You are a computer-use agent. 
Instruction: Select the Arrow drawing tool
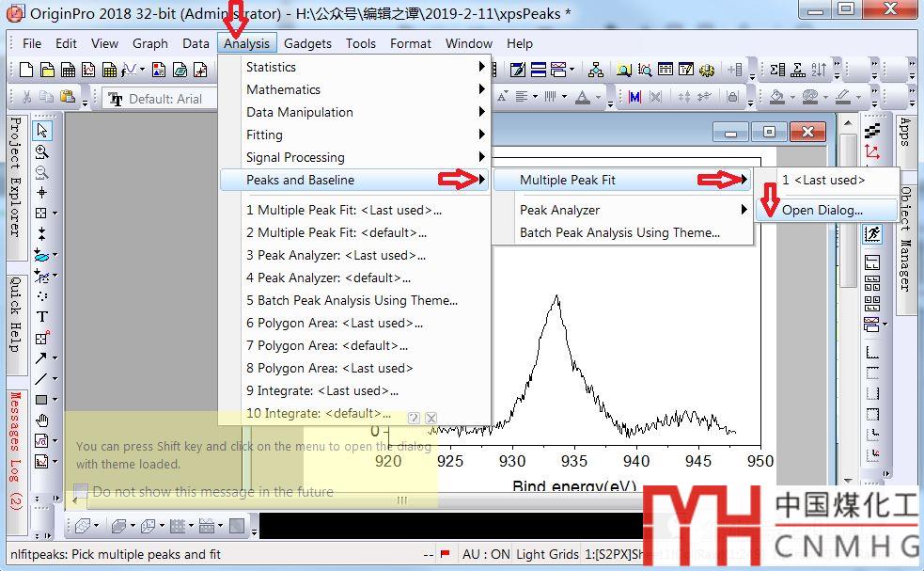40,358
